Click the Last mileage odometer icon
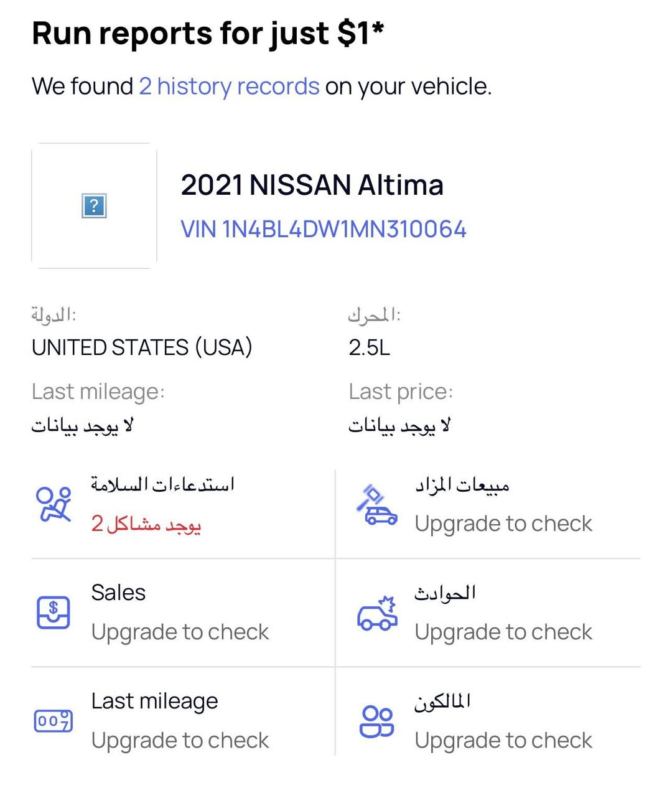 pos(54,721)
